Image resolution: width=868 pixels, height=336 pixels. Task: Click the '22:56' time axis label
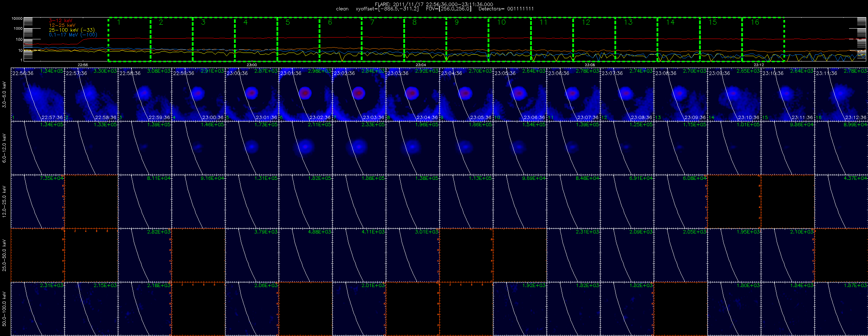point(83,65)
